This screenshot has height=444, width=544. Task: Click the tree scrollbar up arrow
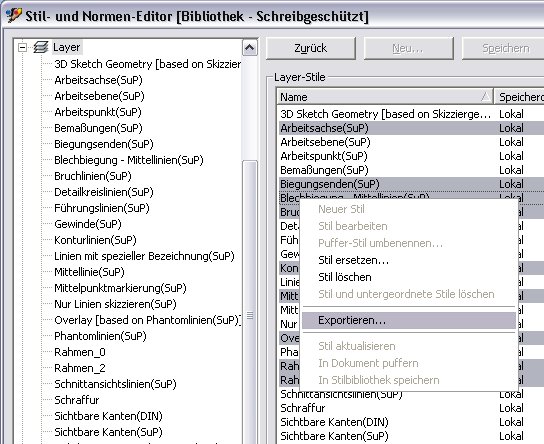(x=250, y=48)
